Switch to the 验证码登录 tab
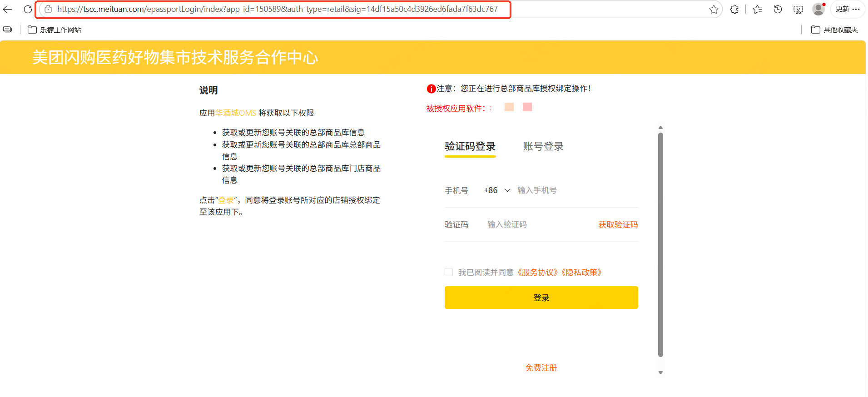This screenshot has height=397, width=868. (470, 146)
